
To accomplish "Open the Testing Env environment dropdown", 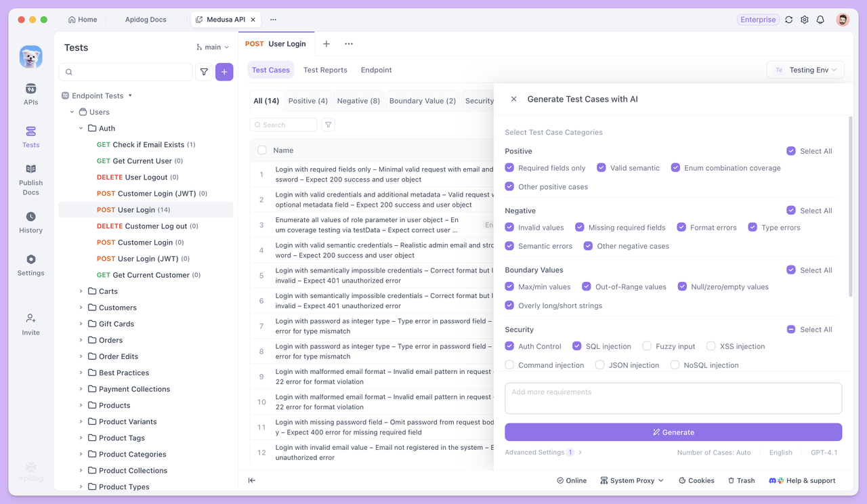I will (805, 70).
